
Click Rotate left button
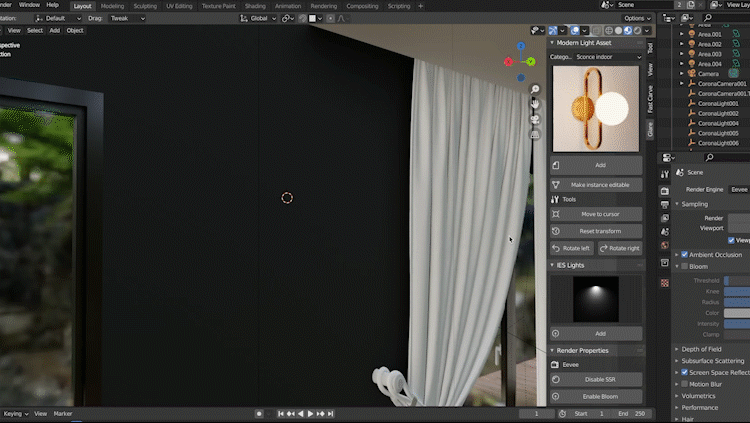(572, 248)
